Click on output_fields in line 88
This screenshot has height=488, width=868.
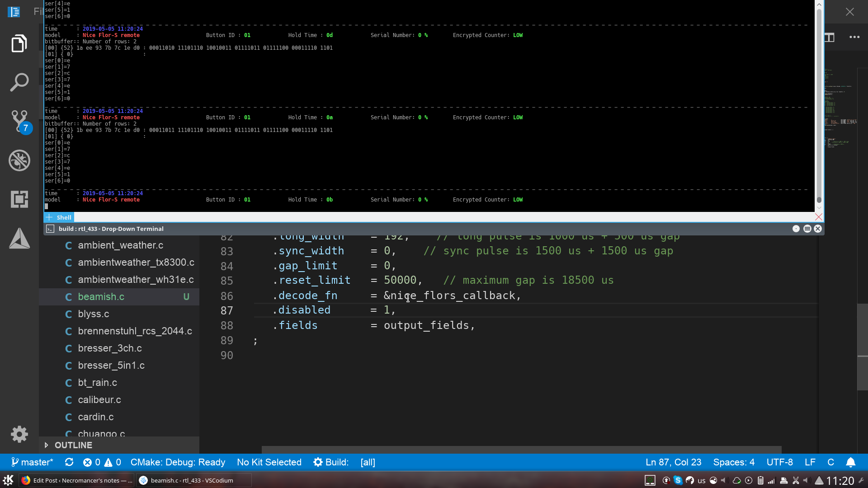click(x=426, y=325)
